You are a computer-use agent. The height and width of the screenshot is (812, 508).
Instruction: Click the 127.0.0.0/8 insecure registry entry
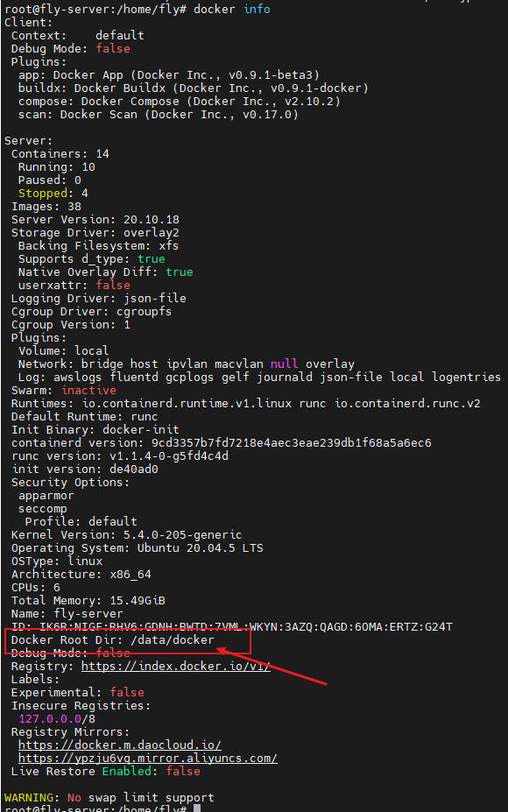pyautogui.click(x=57, y=719)
